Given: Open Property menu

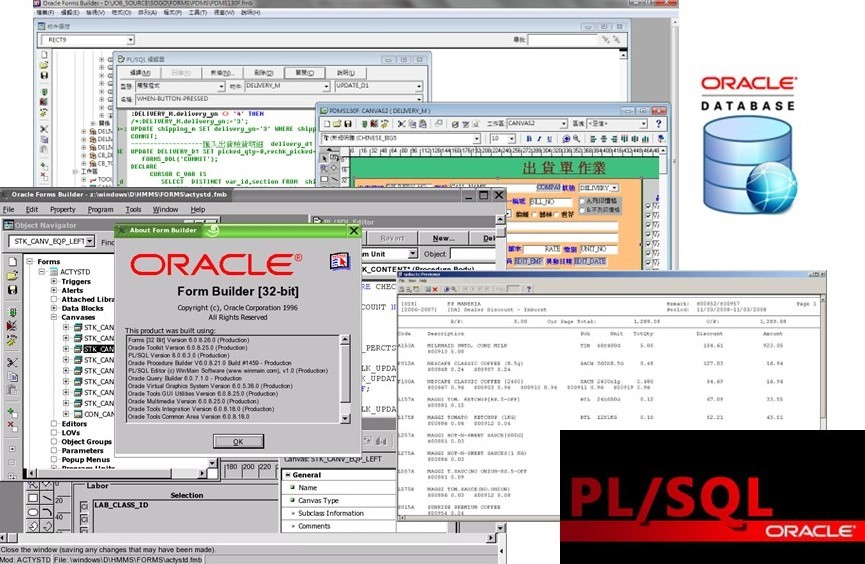Looking at the screenshot, I should (x=62, y=210).
